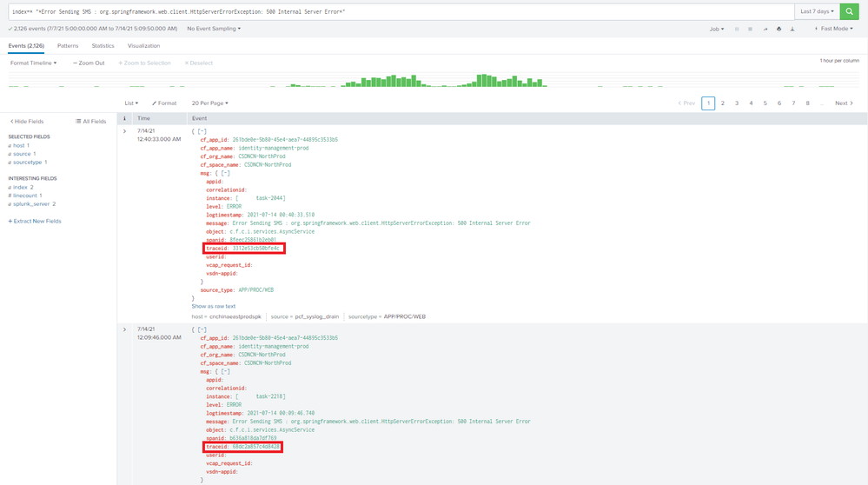
Task: Click Format pencil above event list
Action: (164, 103)
